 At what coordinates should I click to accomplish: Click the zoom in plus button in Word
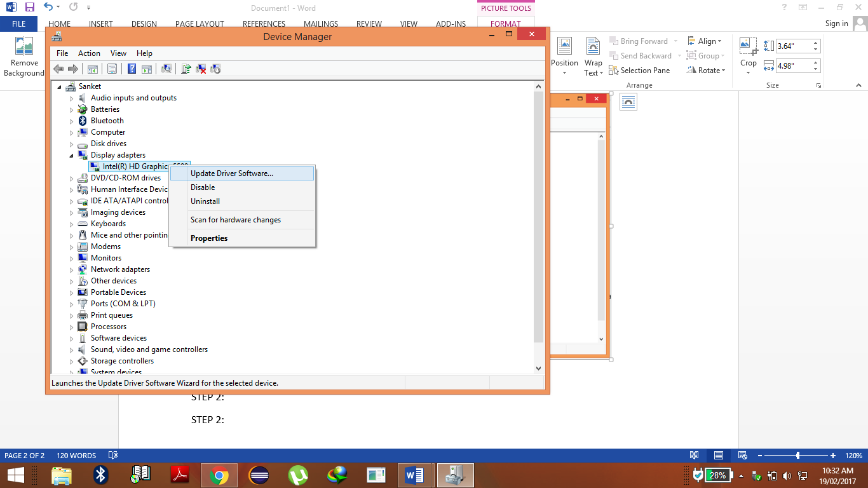point(833,456)
